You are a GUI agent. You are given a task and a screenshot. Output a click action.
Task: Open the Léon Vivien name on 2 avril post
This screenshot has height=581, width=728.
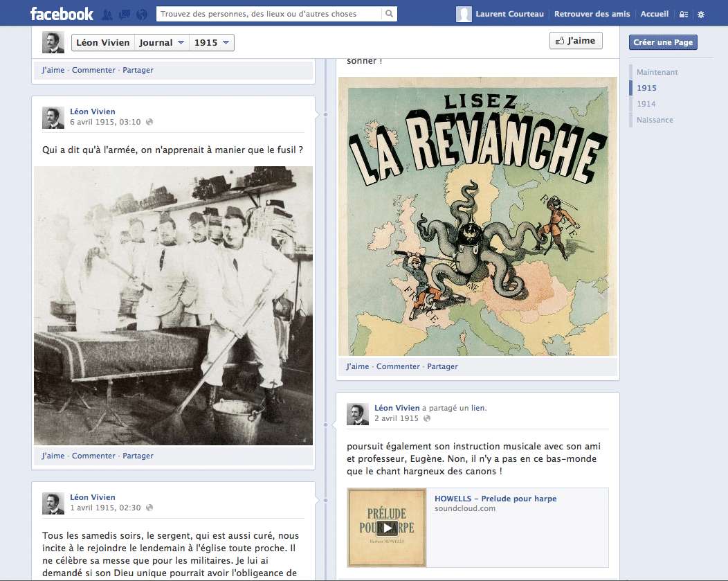(x=397, y=408)
